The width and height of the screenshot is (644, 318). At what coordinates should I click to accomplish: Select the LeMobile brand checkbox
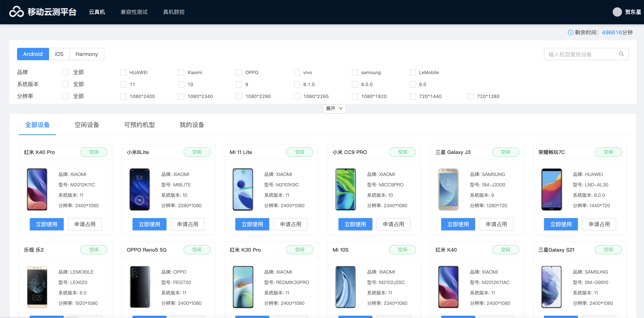coord(413,72)
